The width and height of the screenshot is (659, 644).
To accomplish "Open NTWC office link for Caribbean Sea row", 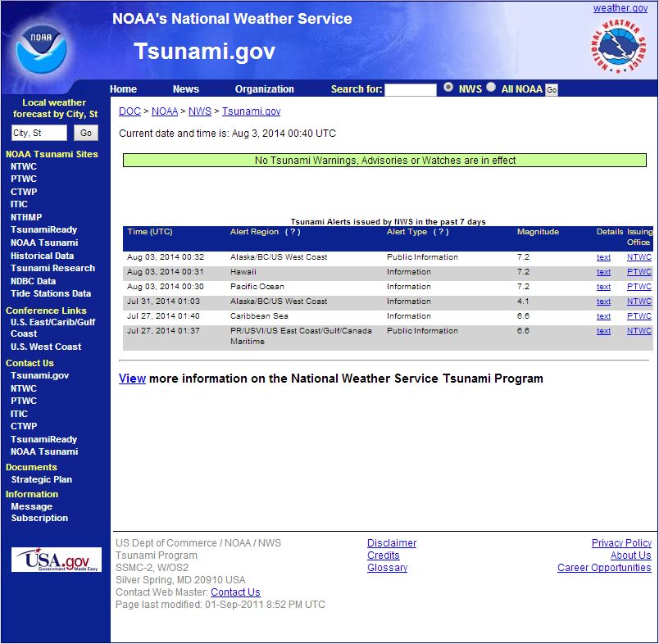I will click(639, 316).
